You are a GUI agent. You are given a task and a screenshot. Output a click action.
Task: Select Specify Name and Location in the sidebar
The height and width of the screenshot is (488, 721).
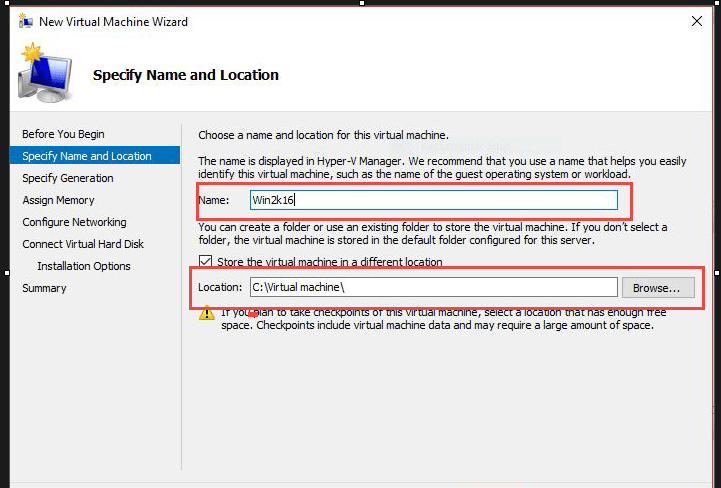[x=87, y=156]
